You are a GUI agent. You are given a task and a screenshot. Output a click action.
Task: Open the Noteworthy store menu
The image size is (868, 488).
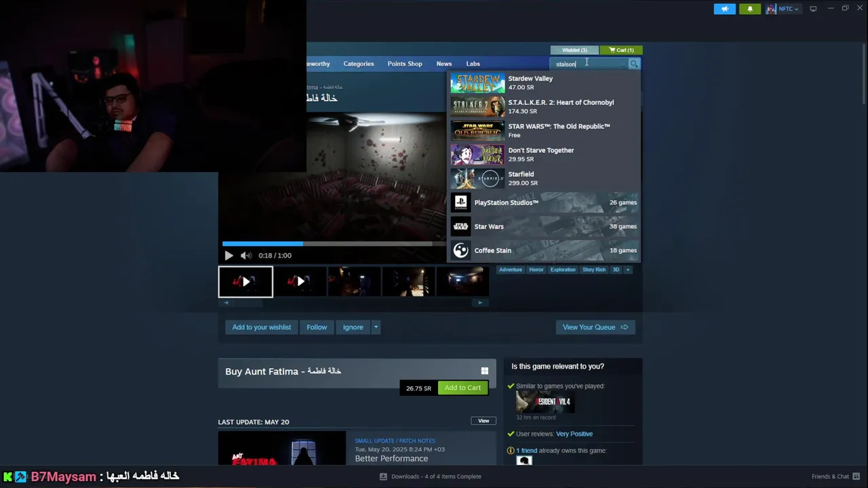pos(318,64)
